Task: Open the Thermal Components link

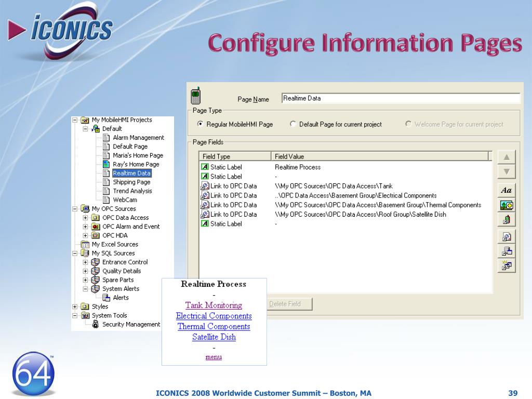Action: pyautogui.click(x=214, y=326)
